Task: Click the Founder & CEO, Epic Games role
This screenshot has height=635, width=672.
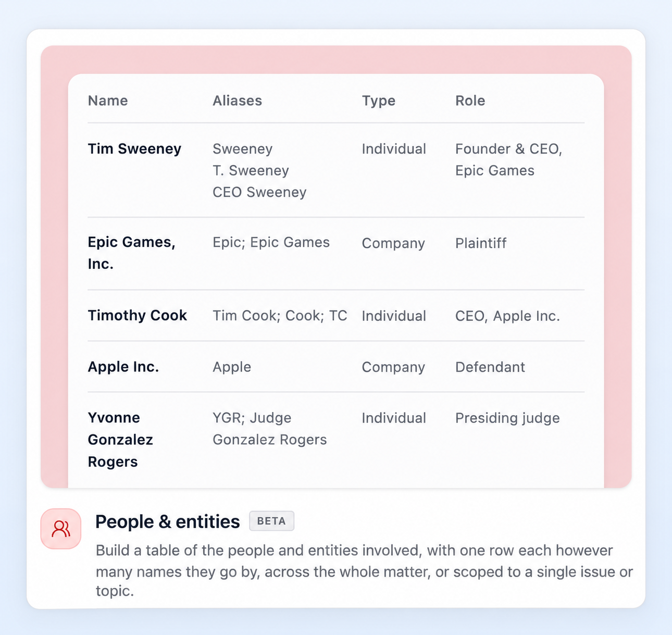Action: (x=508, y=159)
